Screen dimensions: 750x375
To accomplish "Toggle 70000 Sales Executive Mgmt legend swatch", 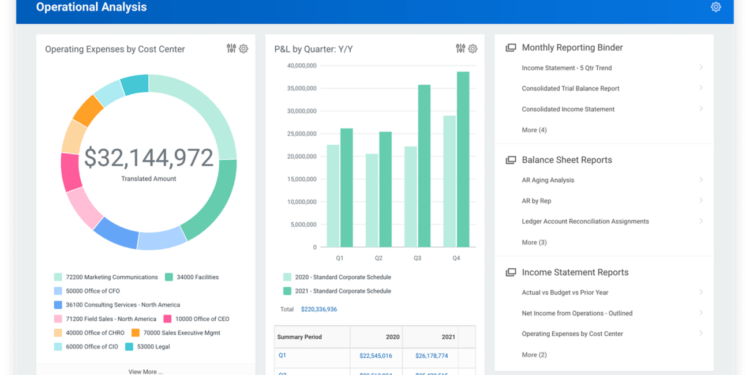I will coord(135,332).
